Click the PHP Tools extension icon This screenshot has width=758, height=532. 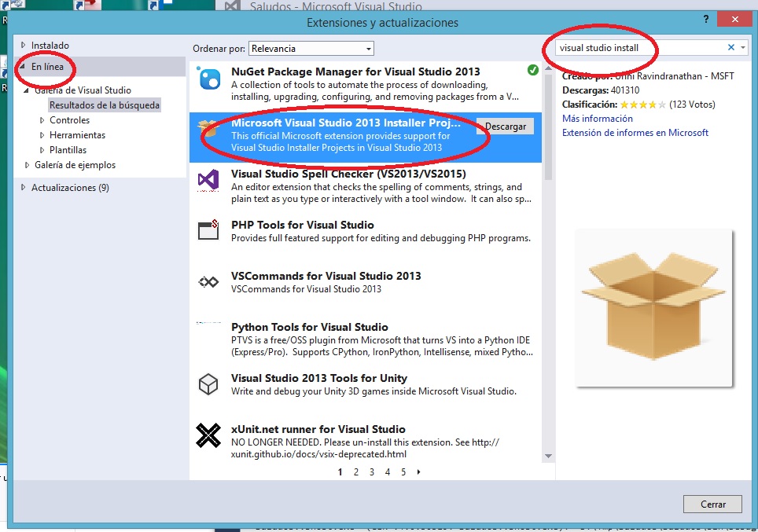pos(208,230)
